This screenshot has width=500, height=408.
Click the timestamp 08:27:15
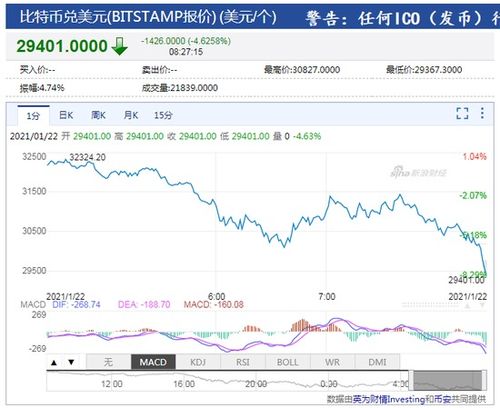click(186, 52)
